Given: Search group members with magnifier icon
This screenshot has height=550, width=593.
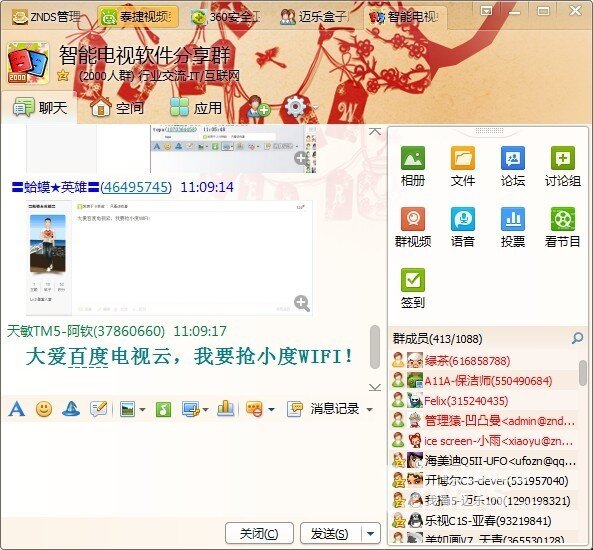Looking at the screenshot, I should tap(577, 338).
